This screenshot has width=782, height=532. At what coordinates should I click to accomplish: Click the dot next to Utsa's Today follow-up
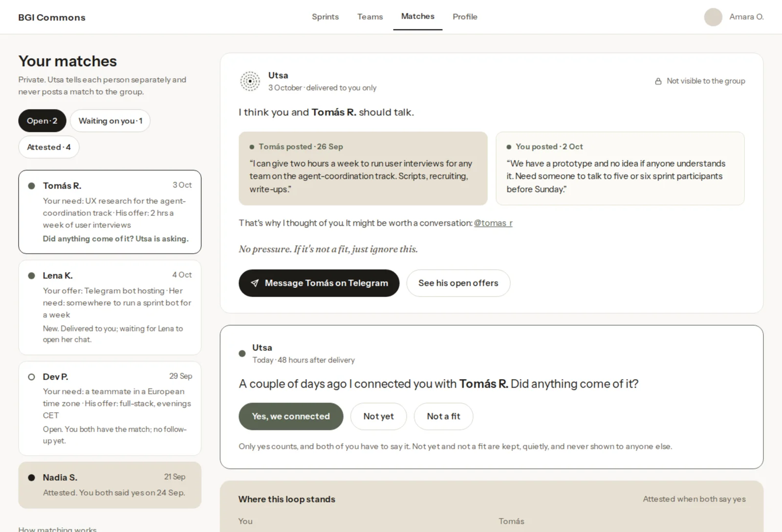(242, 354)
